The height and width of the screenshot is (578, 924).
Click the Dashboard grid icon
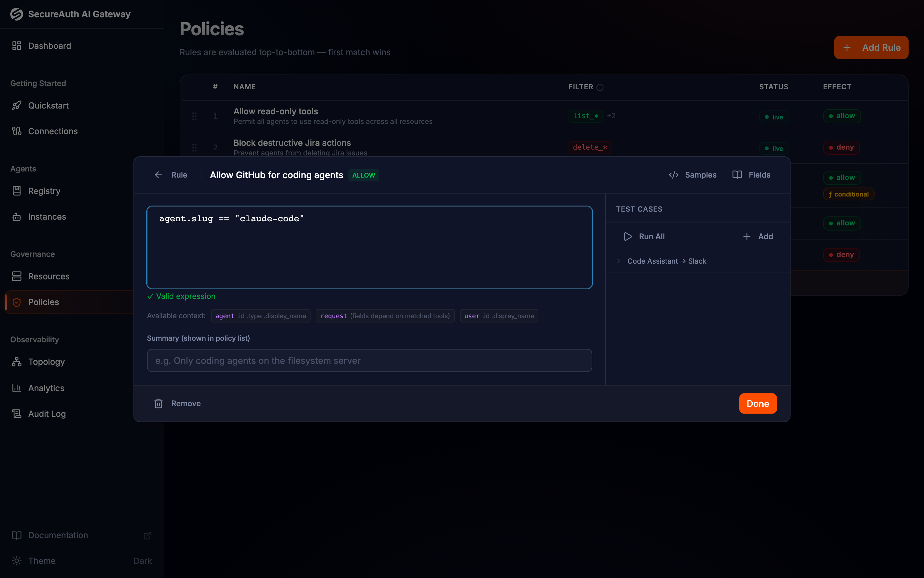click(x=16, y=46)
